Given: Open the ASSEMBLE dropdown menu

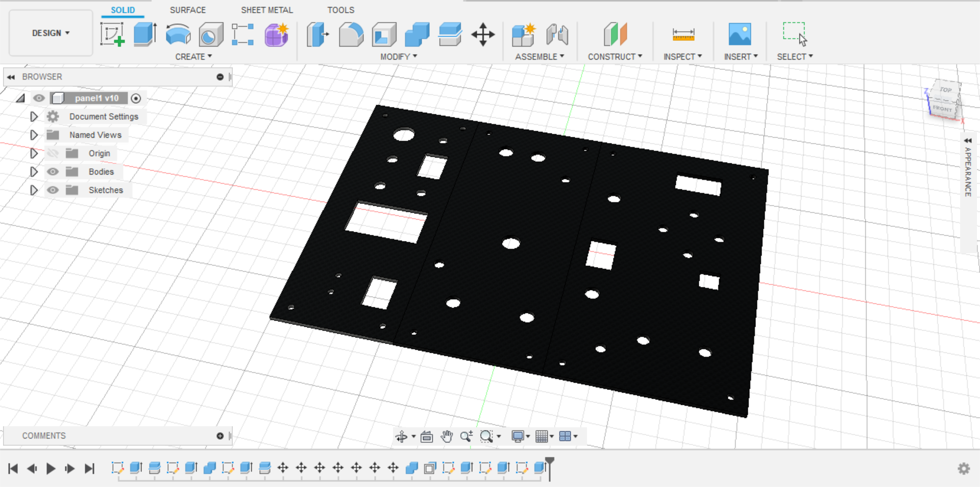Looking at the screenshot, I should (x=540, y=57).
